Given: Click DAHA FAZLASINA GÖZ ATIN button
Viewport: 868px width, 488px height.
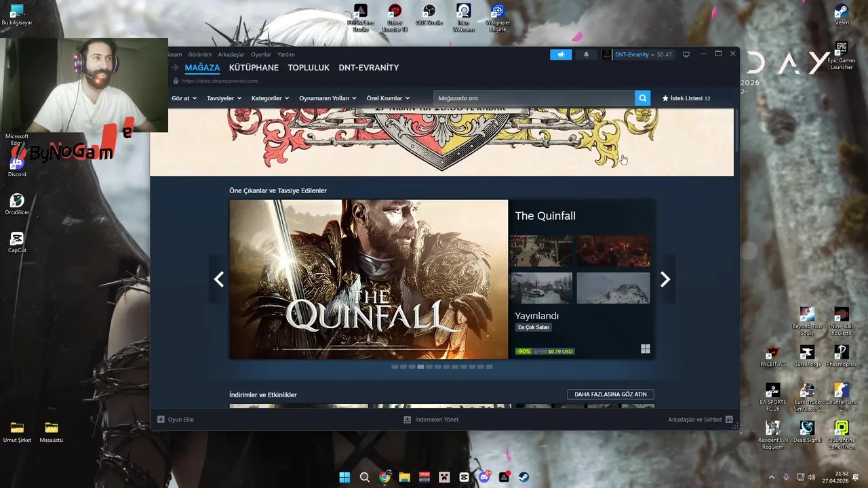Looking at the screenshot, I should [x=610, y=394].
